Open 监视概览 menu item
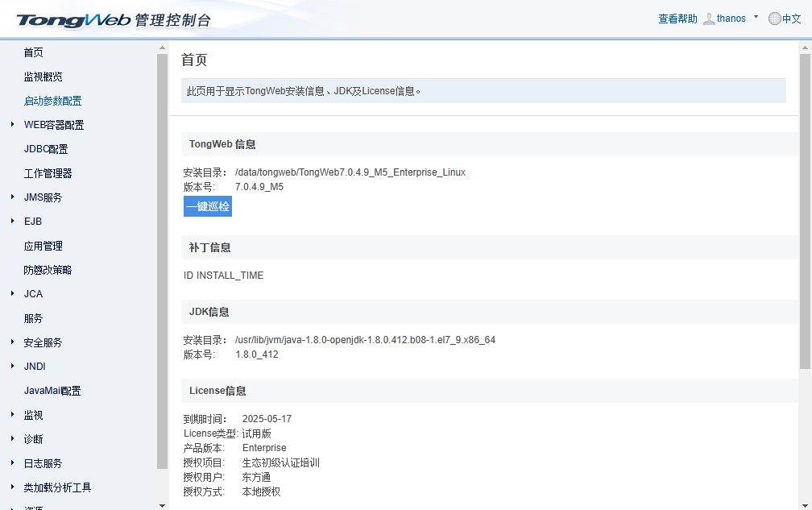The width and height of the screenshot is (812, 510). pos(43,77)
